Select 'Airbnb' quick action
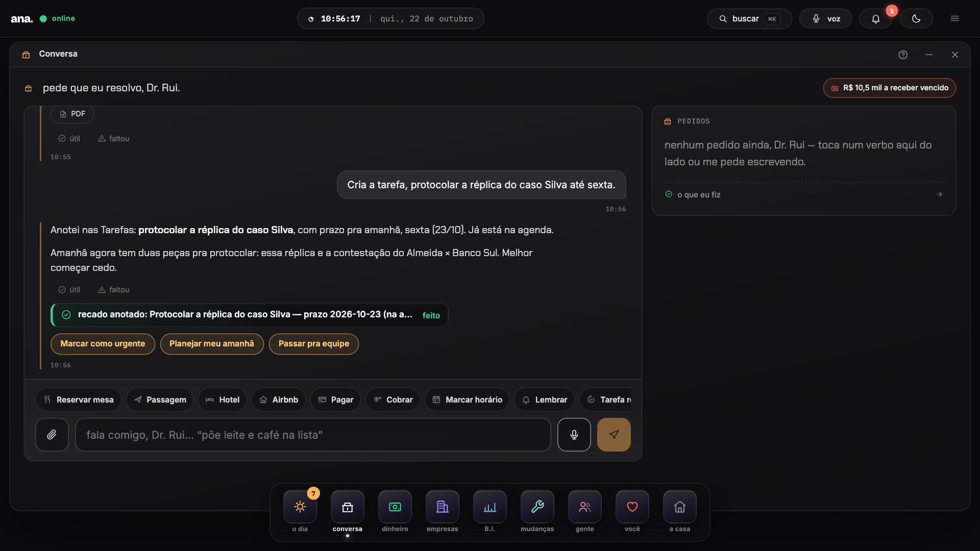Viewport: 980px width, 551px height. [279, 399]
